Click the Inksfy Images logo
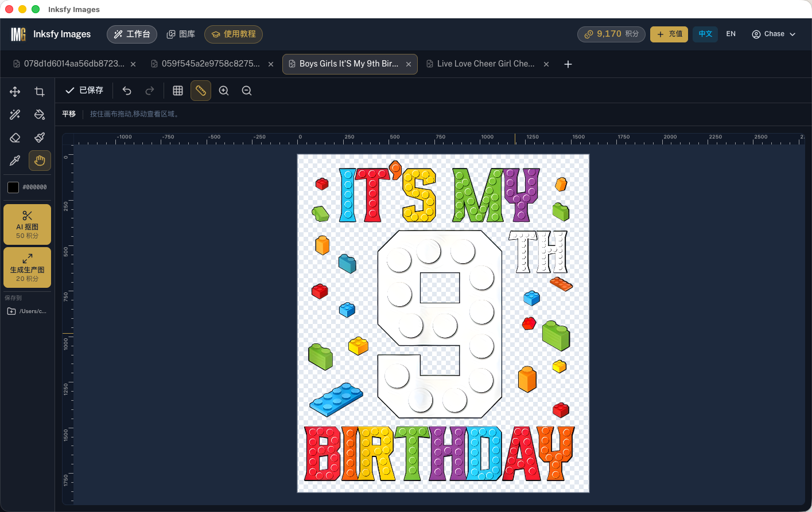 coord(50,34)
